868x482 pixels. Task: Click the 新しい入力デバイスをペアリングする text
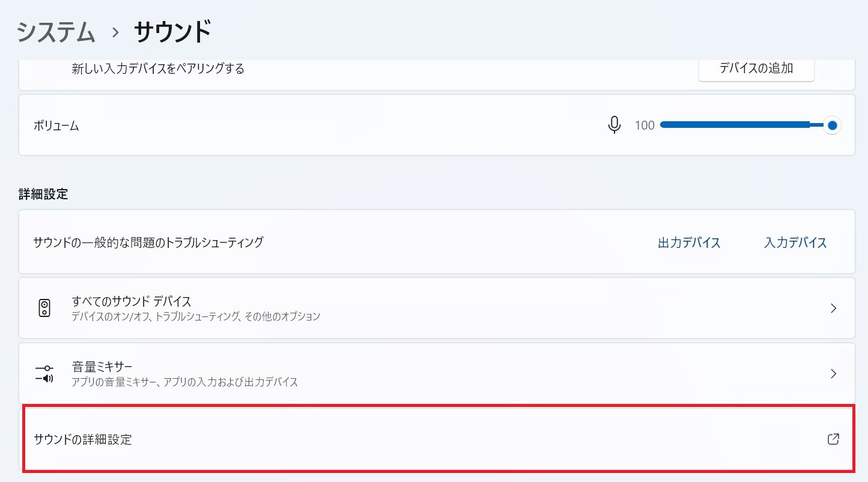[x=158, y=69]
